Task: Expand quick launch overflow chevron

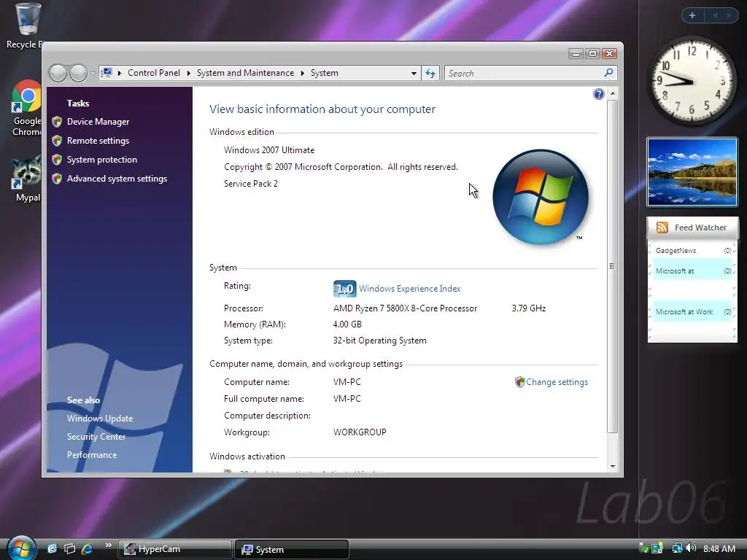Action: 108,545
